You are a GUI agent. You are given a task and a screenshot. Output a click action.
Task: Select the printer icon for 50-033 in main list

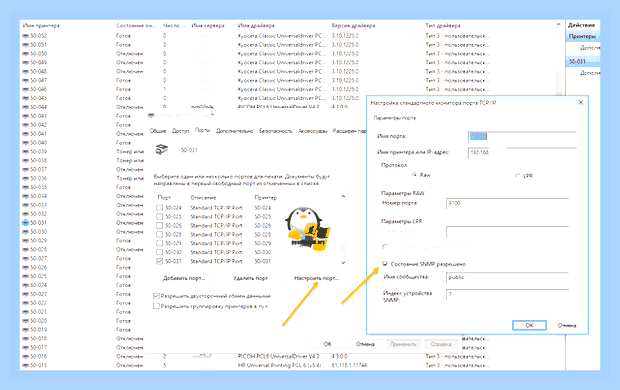tap(26, 205)
